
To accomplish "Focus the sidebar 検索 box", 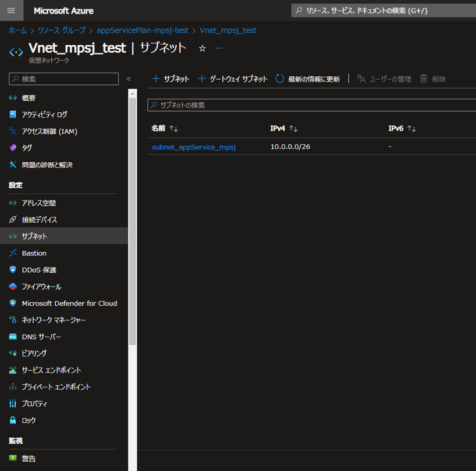I will click(x=64, y=79).
